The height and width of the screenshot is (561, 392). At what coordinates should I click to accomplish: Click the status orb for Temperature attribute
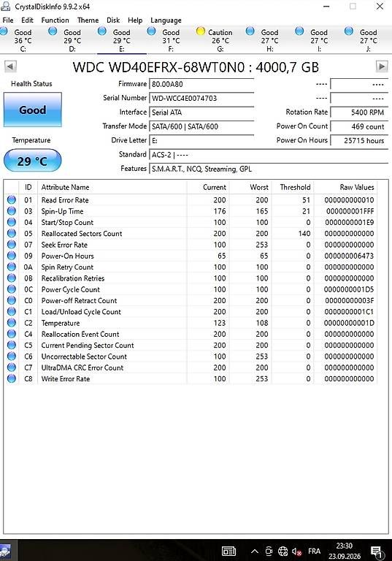click(12, 322)
